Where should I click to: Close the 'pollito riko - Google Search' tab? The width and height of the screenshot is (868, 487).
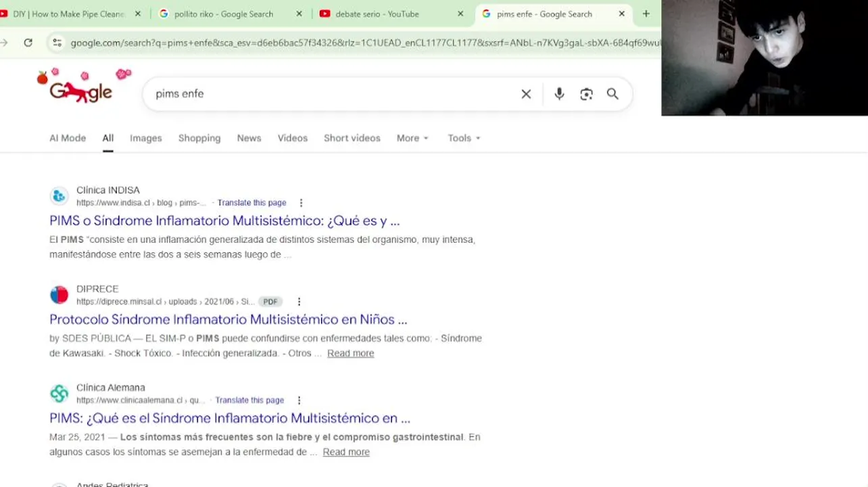(x=300, y=14)
